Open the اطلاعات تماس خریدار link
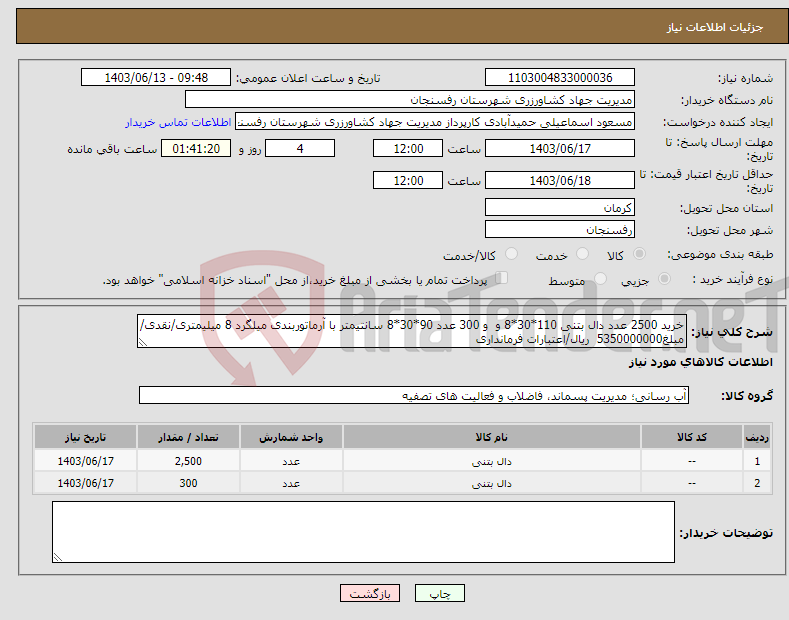Viewport: 789px width, 620px height. coord(178,122)
